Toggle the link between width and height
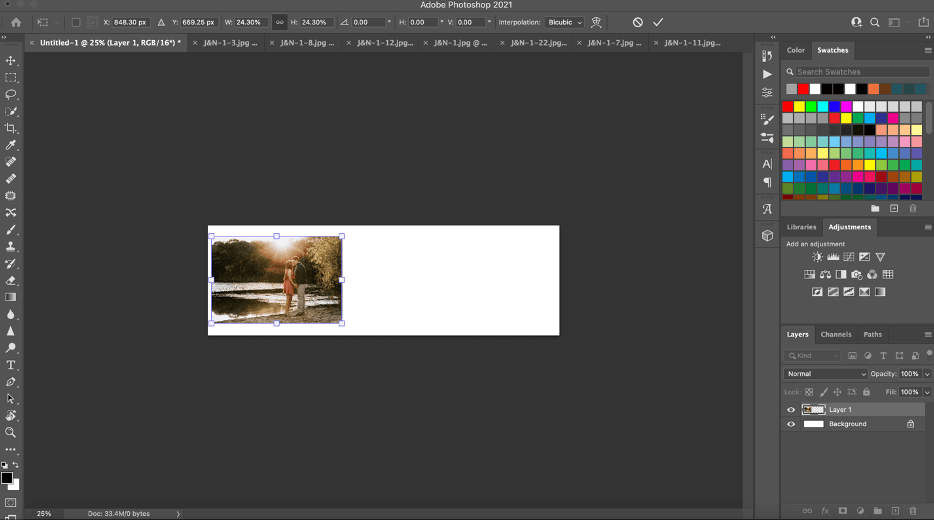The width and height of the screenshot is (934, 520). click(x=279, y=23)
